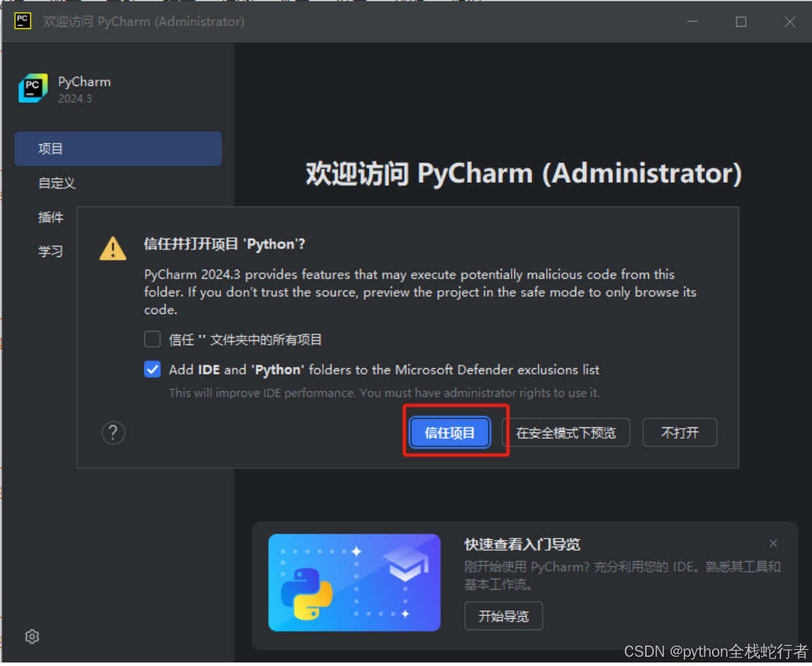Open settings via gear icon at bottom left
This screenshot has height=666, width=812.
click(x=32, y=636)
